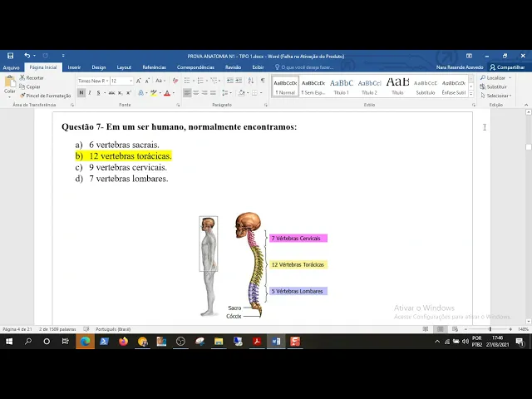This screenshot has width=532, height=399.
Task: Apply text effects icon (glowing A)
Action: tap(140, 92)
